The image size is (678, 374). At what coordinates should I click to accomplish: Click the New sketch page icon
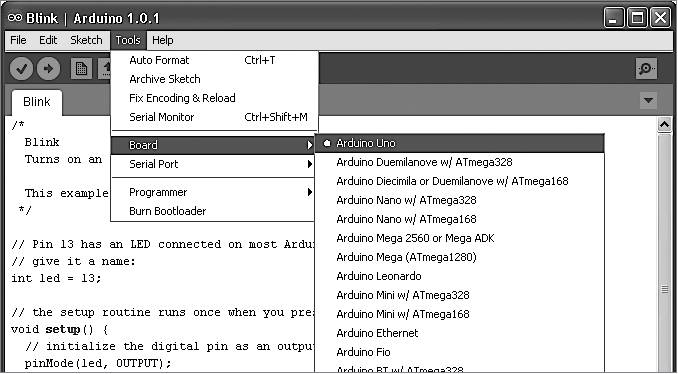(81, 69)
